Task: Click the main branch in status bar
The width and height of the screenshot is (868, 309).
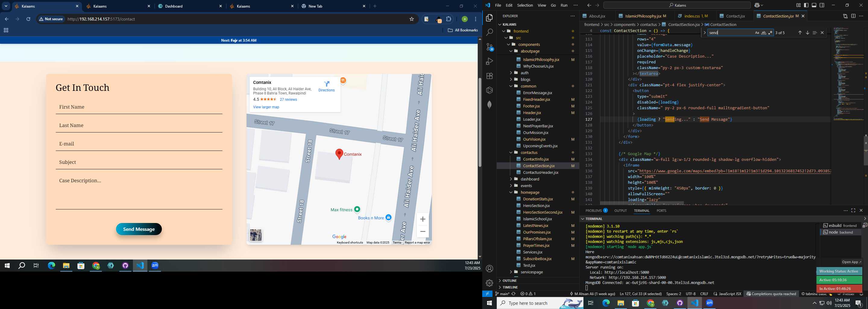Action: [x=502, y=294]
